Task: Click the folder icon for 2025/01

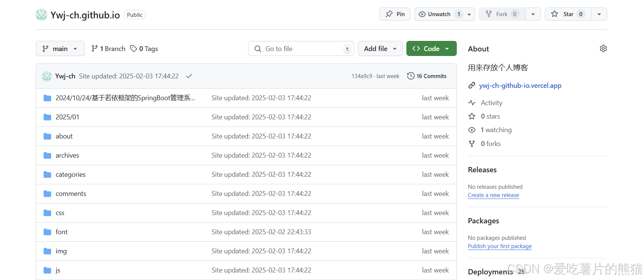Action: (x=47, y=117)
